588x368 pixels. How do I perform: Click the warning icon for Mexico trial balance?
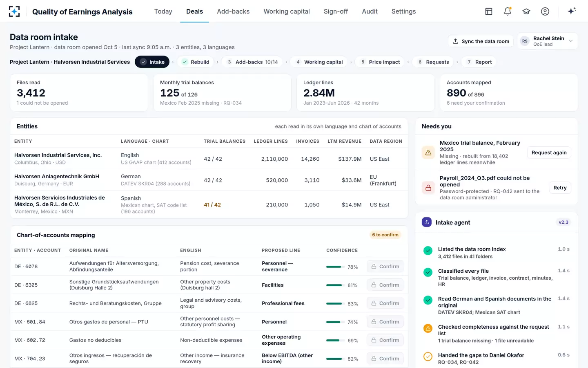(428, 153)
